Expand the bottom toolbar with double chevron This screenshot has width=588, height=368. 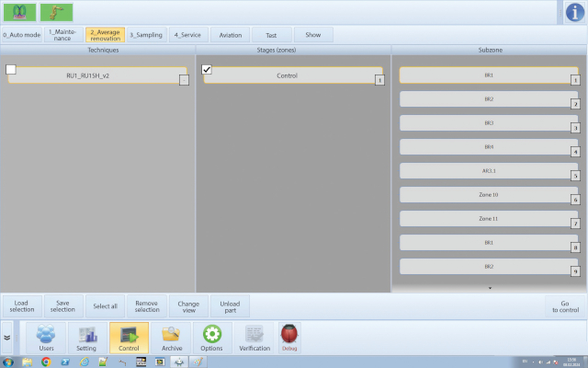[x=7, y=338]
